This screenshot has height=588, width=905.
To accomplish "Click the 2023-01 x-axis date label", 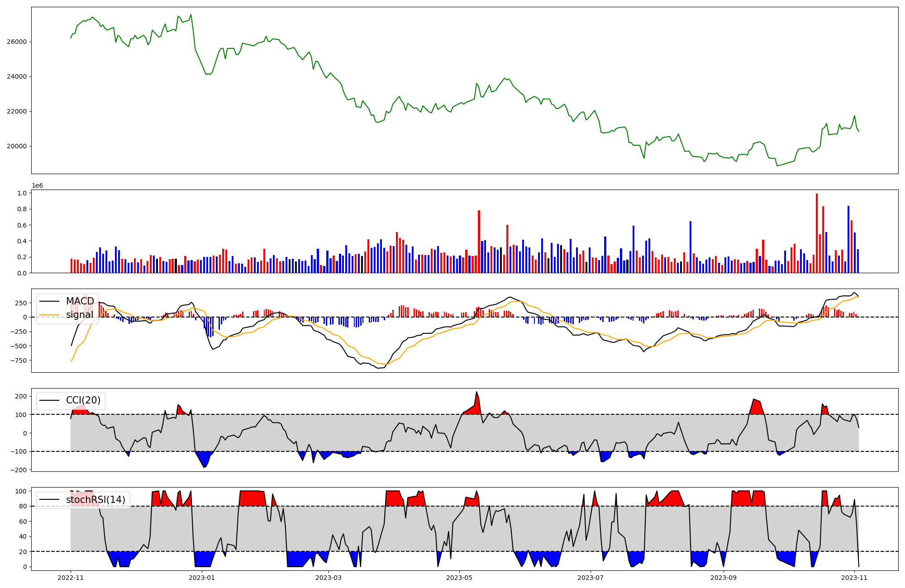I will tap(202, 578).
